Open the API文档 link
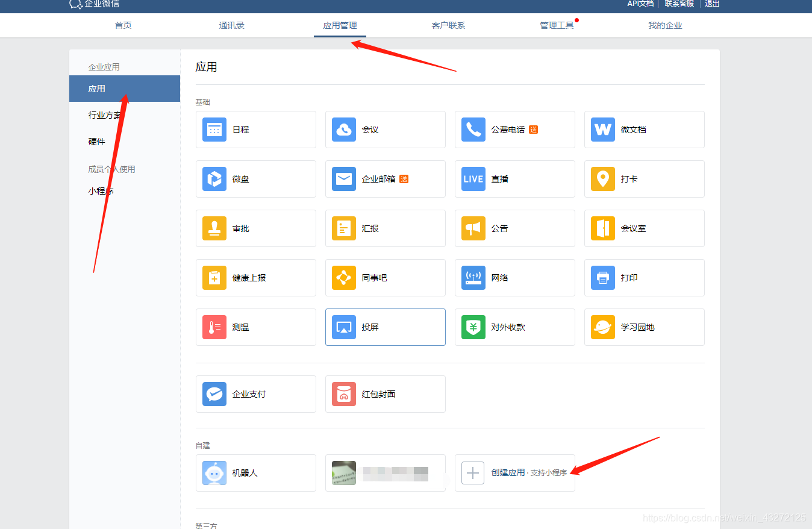This screenshot has height=529, width=812. coord(640,4)
